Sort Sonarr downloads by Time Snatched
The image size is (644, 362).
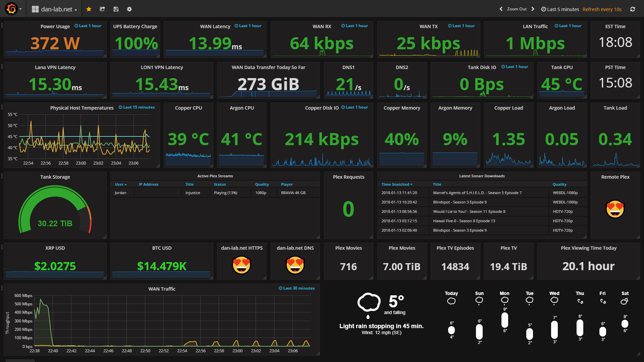(397, 184)
